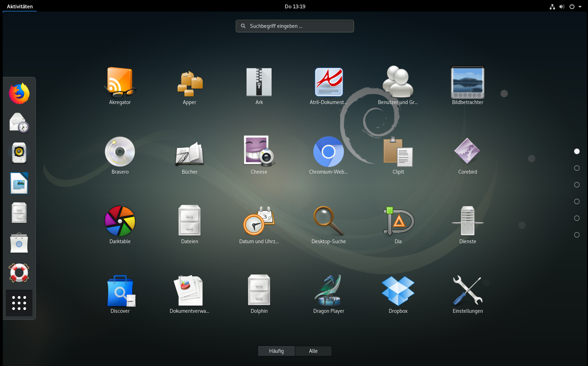Jump to the last app page indicator

click(x=577, y=235)
